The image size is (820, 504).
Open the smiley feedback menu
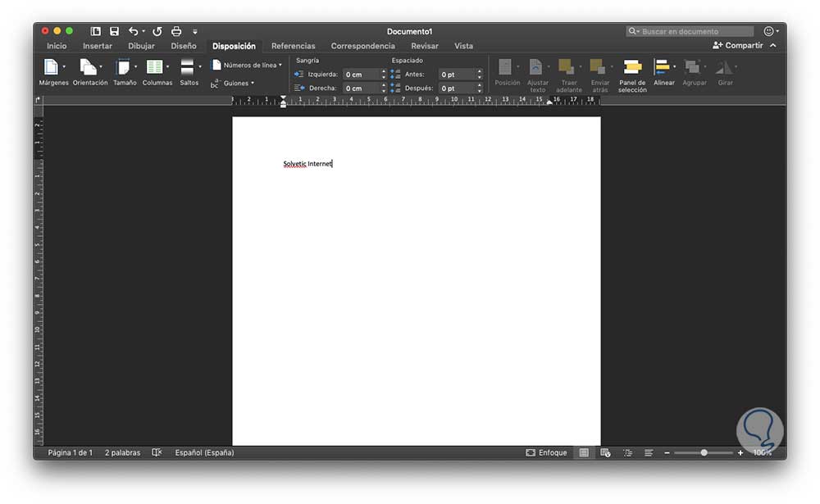coord(770,31)
